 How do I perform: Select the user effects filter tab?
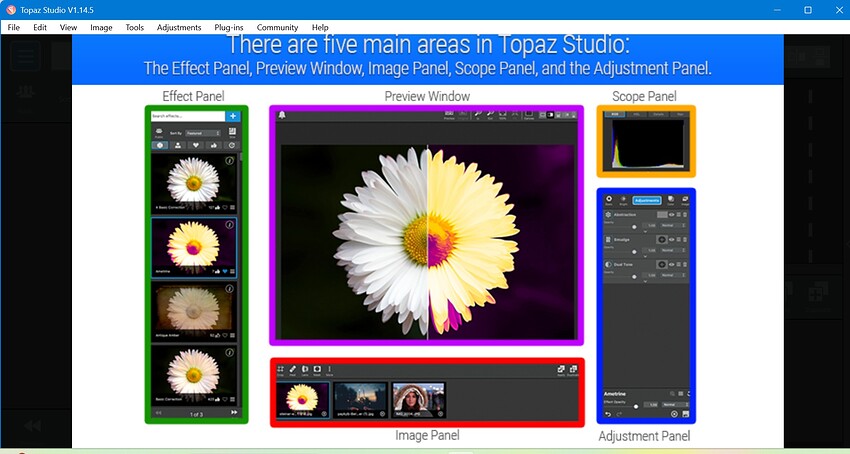[178, 145]
